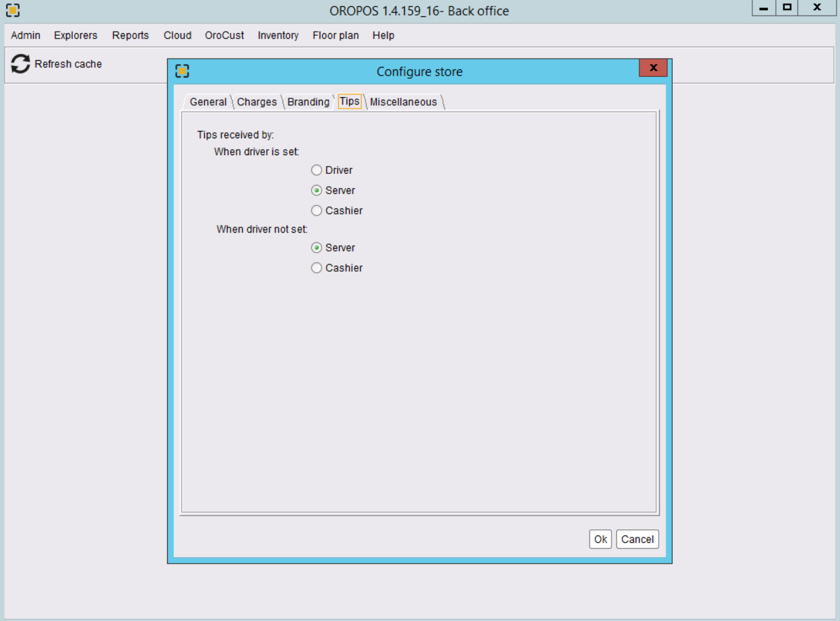Viewport: 840px width, 621px height.
Task: Open the Reports menu
Action: click(130, 35)
